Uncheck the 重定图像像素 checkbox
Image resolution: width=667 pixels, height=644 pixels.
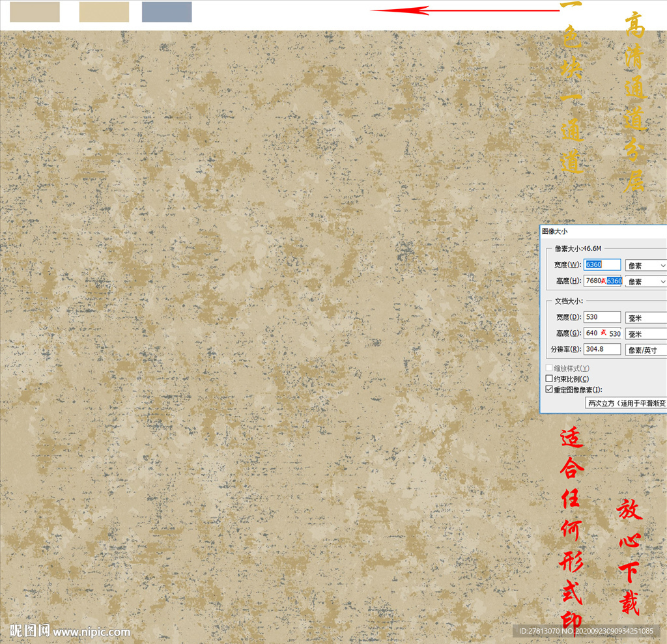tap(549, 389)
